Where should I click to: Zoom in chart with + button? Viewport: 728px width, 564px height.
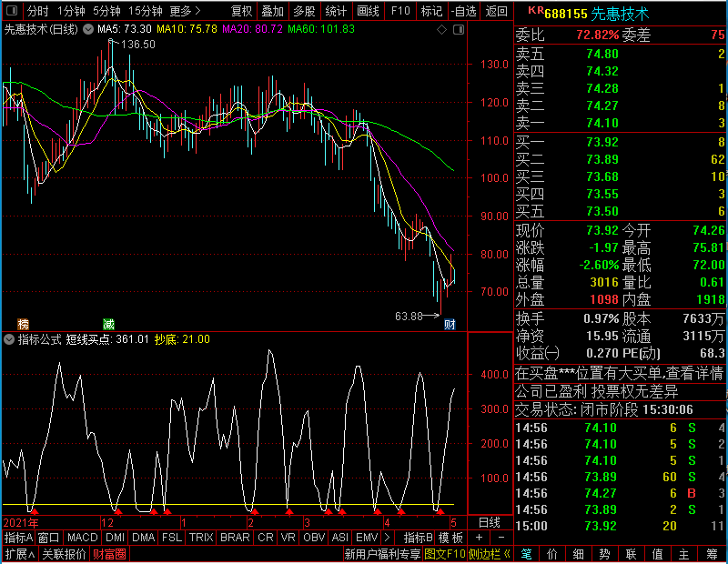click(480, 538)
